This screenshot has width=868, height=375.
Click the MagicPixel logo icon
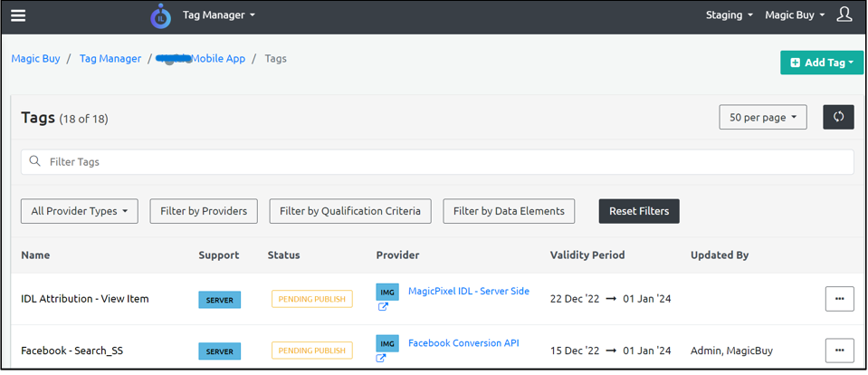pos(160,15)
